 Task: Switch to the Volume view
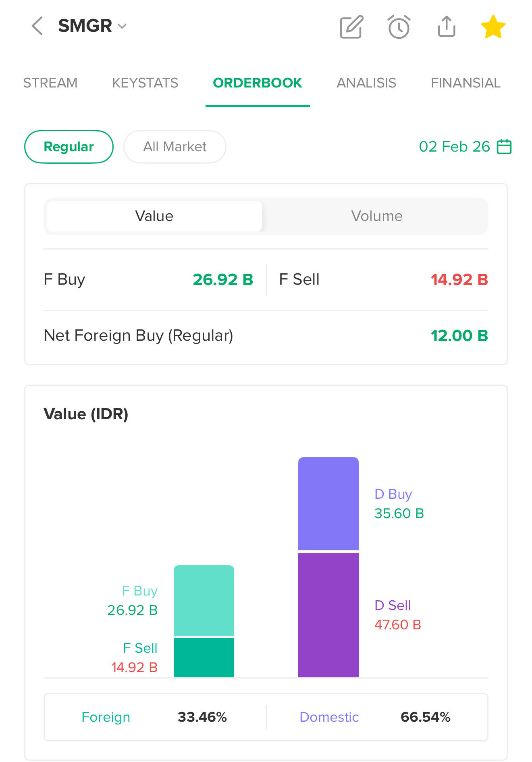[376, 216]
